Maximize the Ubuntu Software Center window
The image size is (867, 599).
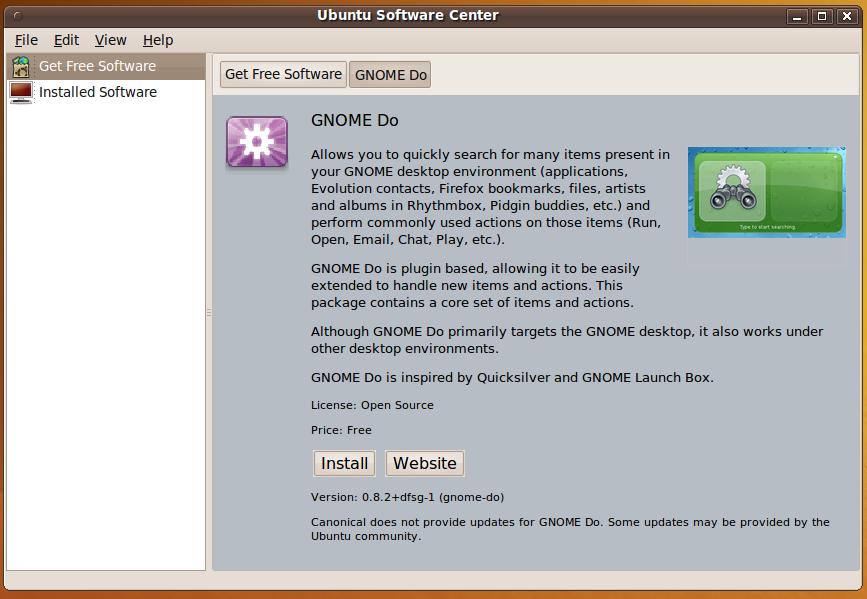pyautogui.click(x=822, y=17)
